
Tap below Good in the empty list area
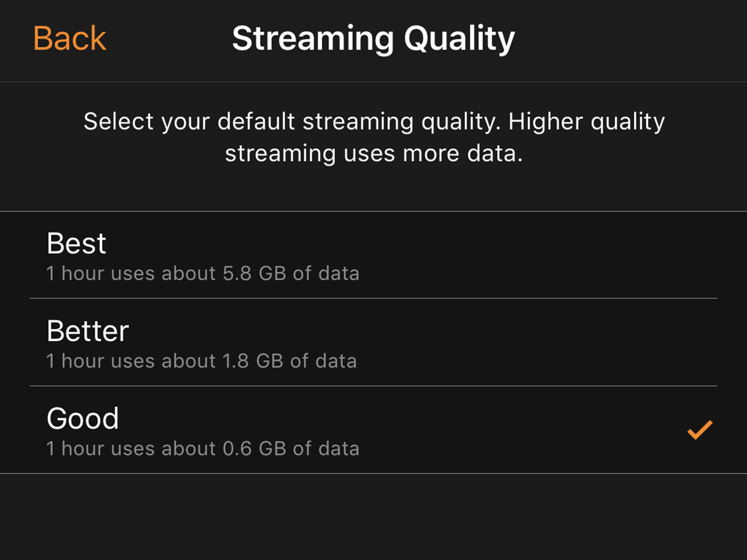pyautogui.click(x=374, y=516)
